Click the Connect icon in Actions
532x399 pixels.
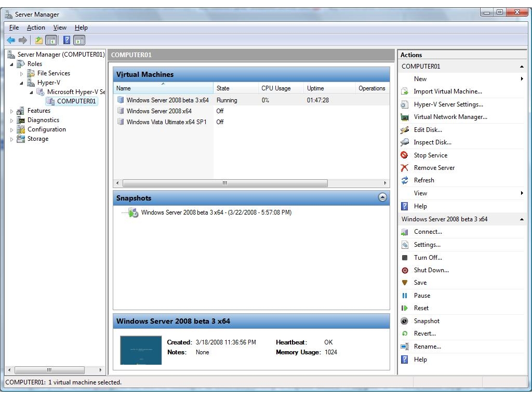click(x=404, y=232)
